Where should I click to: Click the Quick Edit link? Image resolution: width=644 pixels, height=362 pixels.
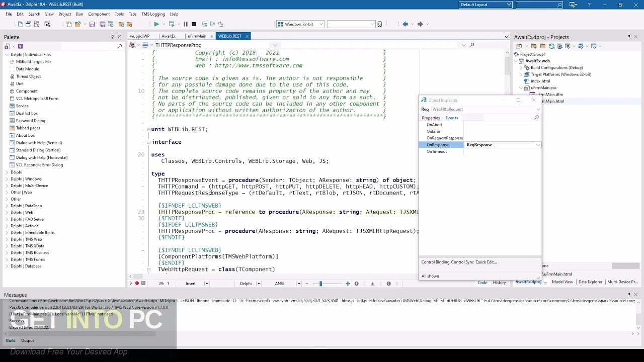coord(486,262)
